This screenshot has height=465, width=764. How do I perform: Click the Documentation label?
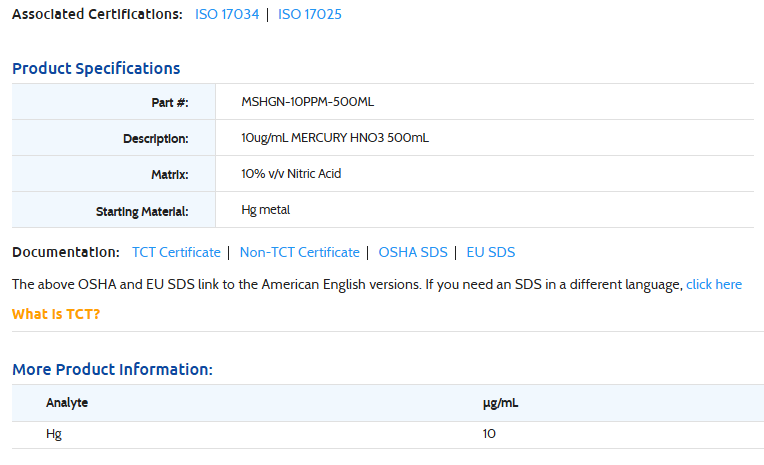tap(66, 253)
